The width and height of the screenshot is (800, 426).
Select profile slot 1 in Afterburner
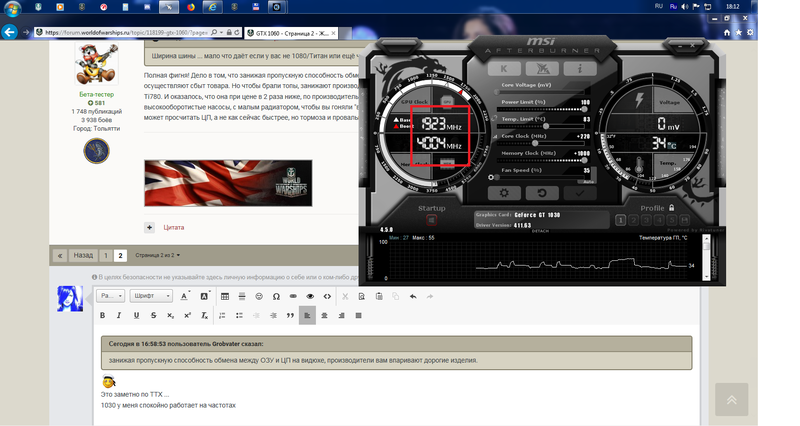[621, 220]
